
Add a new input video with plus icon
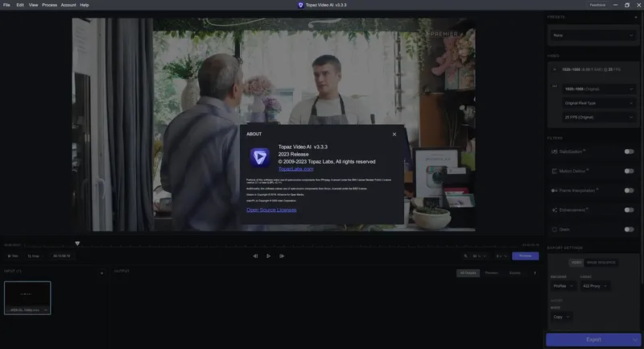102,273
